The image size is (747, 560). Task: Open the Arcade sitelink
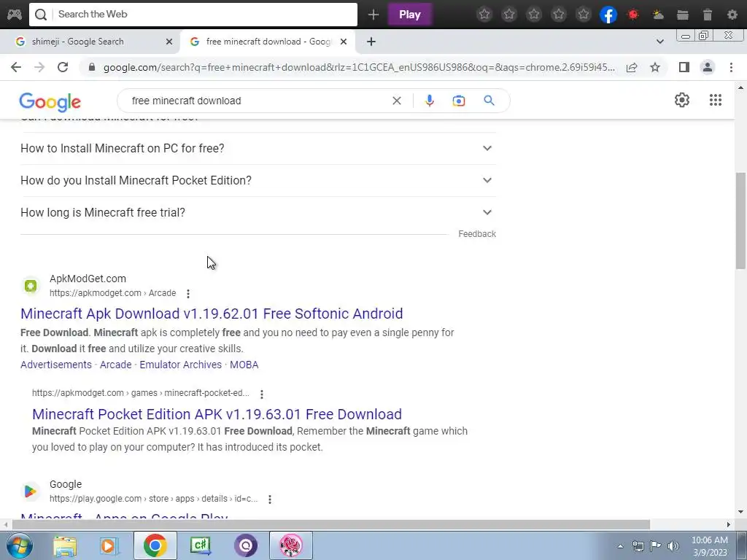click(x=115, y=365)
